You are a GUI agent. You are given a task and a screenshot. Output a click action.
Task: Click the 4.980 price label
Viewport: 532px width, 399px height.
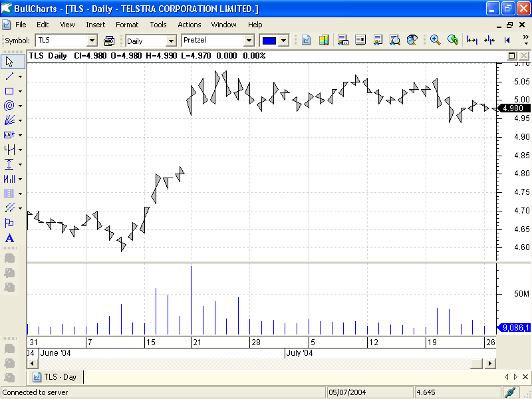coord(513,108)
